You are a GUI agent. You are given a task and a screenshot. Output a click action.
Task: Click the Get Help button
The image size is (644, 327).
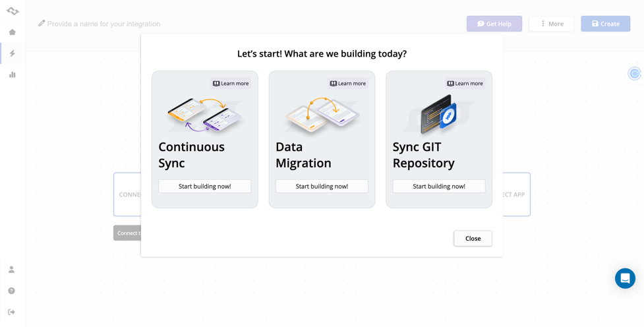click(x=494, y=24)
